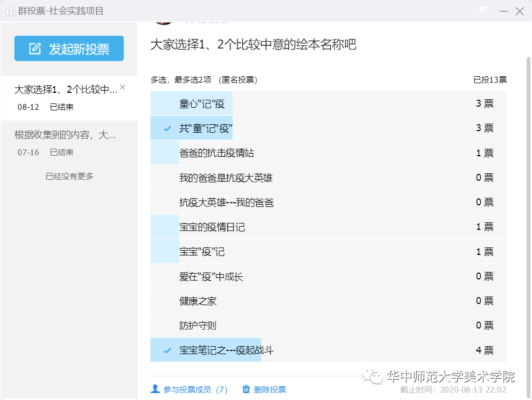The height and width of the screenshot is (400, 532).
Task: Close the group vote window
Action: [x=520, y=11]
